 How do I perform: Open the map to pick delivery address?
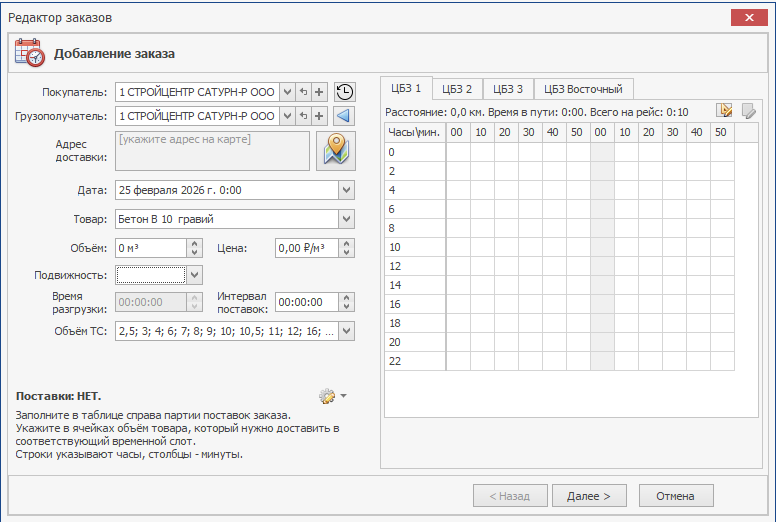(336, 151)
